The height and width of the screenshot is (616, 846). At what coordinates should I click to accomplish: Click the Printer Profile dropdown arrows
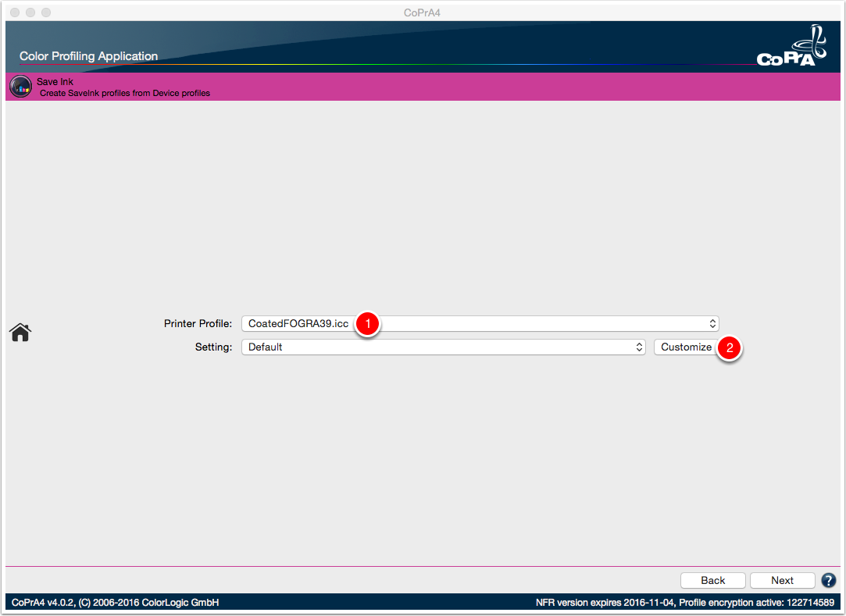pos(712,324)
